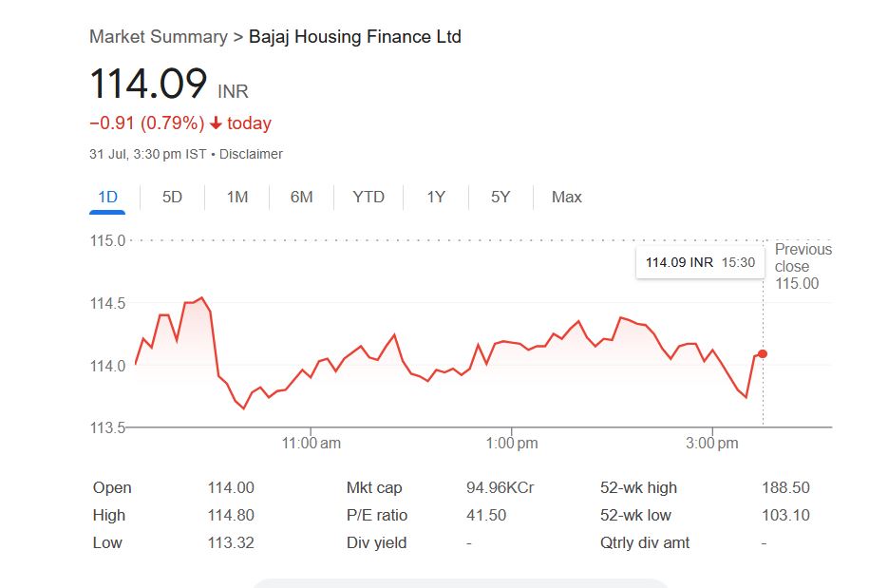Open the Disclaimer link

[251, 154]
